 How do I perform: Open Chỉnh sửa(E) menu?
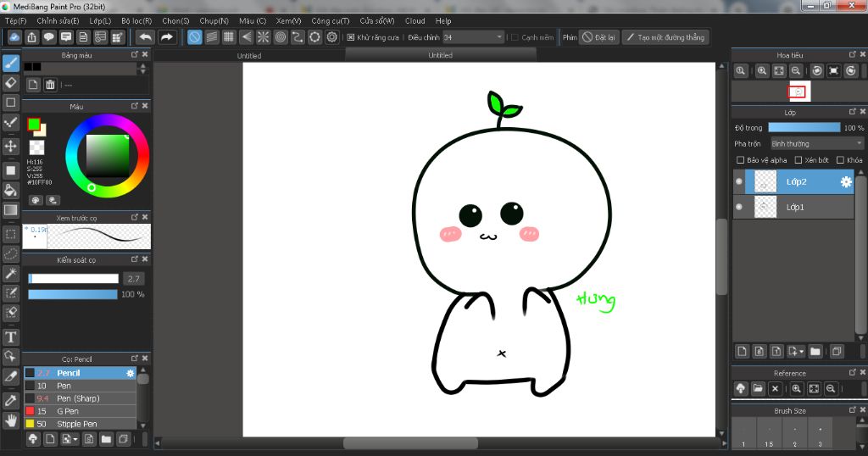(x=58, y=20)
